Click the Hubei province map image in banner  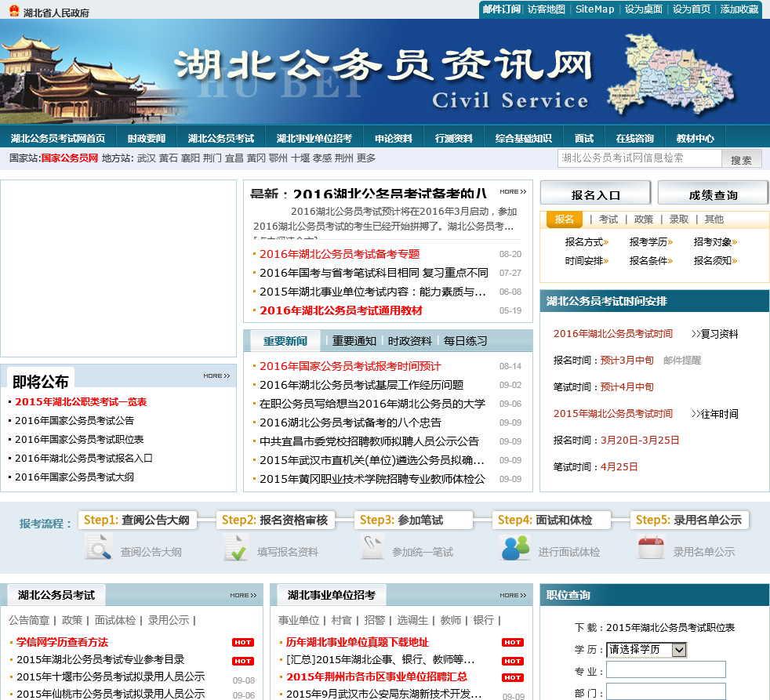(x=671, y=74)
